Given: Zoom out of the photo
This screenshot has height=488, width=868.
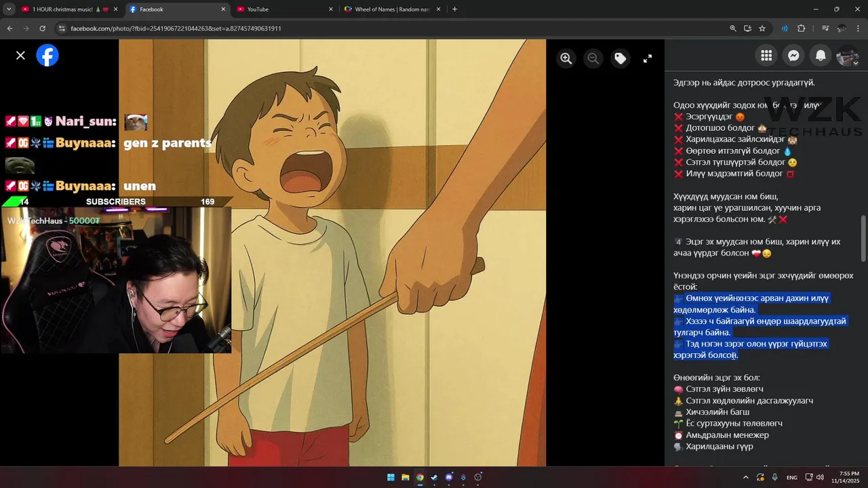Looking at the screenshot, I should [x=593, y=58].
